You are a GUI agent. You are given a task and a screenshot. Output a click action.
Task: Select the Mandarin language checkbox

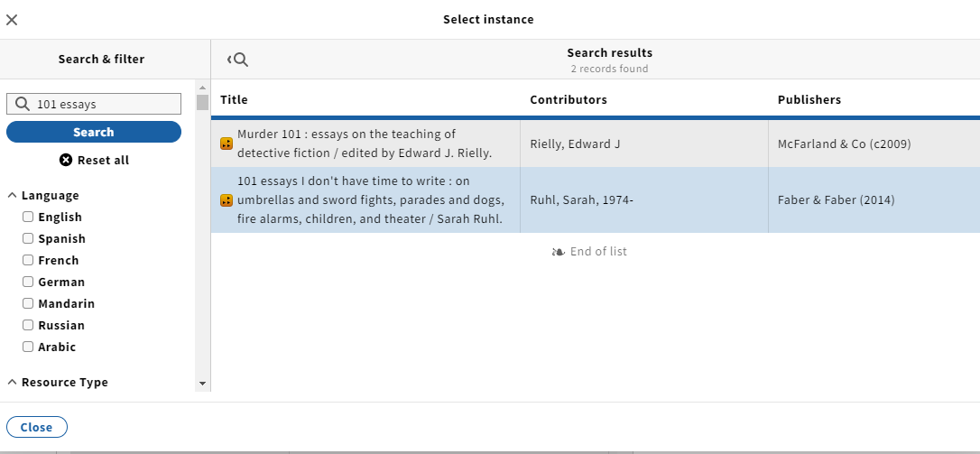[28, 303]
